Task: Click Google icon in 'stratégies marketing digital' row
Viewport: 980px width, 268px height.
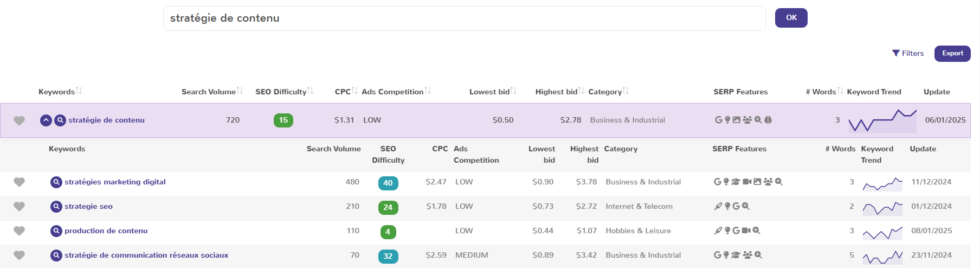Action: pos(717,182)
